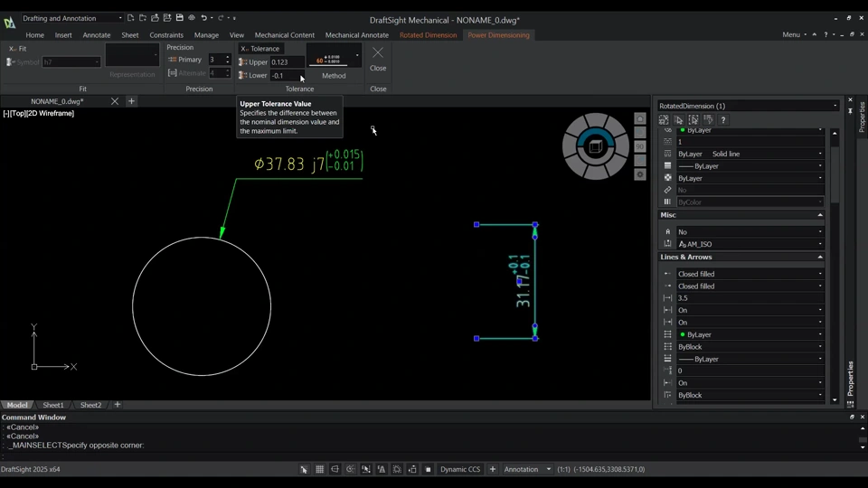Add a new drawing tab with plus button

(131, 101)
